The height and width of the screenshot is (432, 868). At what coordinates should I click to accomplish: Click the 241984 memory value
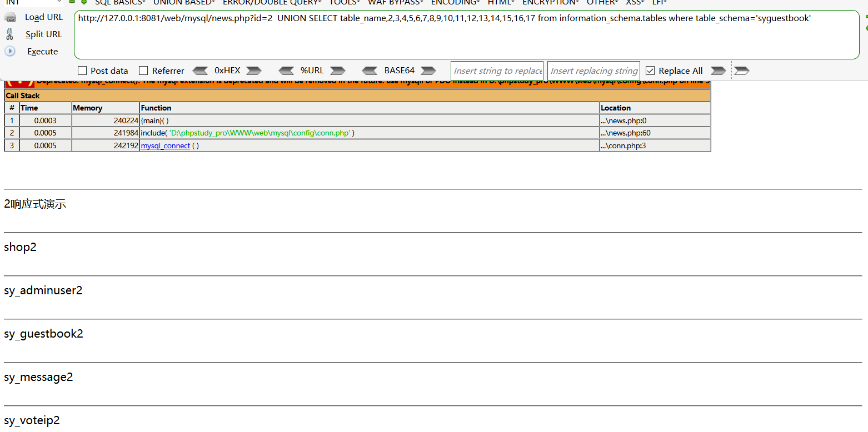(x=126, y=133)
